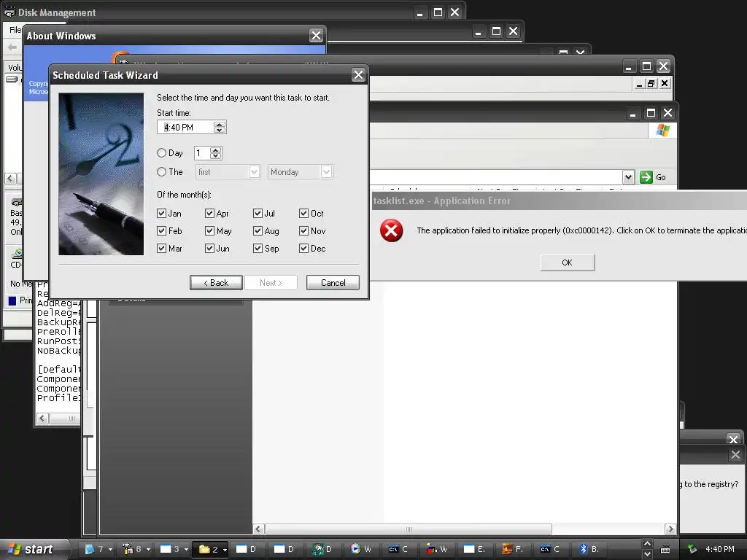Image resolution: width=747 pixels, height=560 pixels.
Task: Uncheck the Aug month checkbox
Action: pyautogui.click(x=258, y=231)
